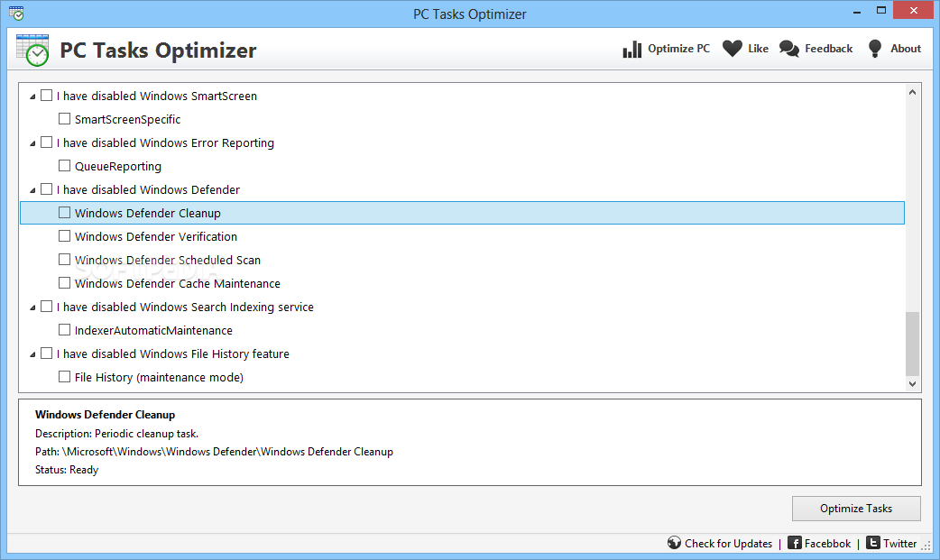Click 'Description: Periodic cleanup task.' text
940x560 pixels.
[x=117, y=434]
